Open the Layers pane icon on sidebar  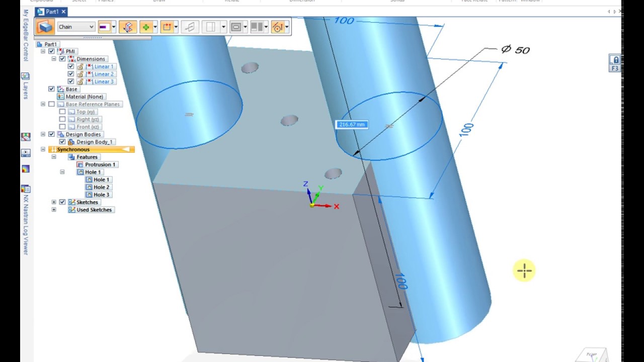25,76
